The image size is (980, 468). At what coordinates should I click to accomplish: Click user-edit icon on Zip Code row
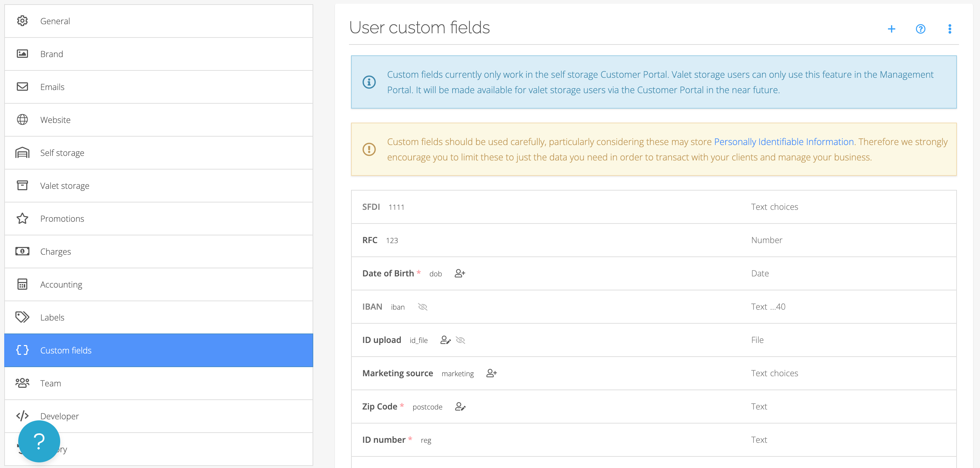point(460,407)
